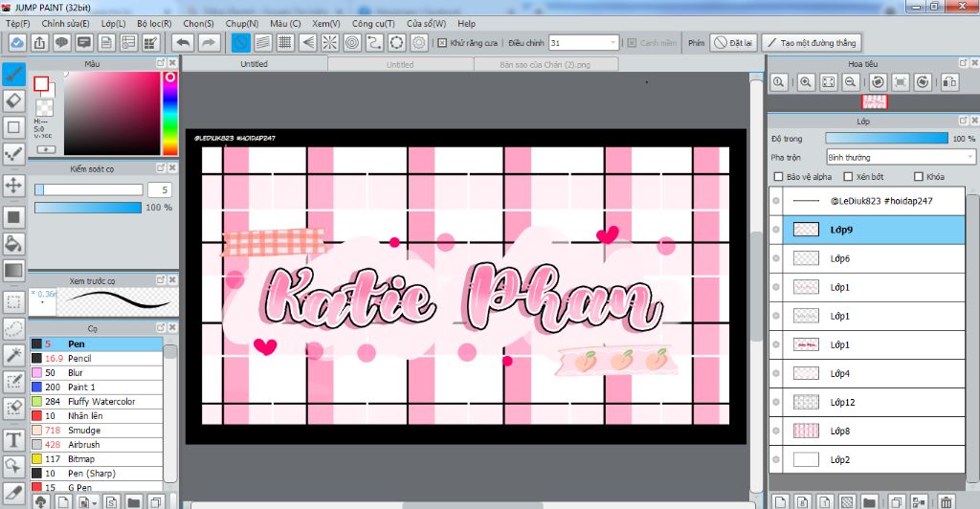Select the Text tool

click(13, 440)
